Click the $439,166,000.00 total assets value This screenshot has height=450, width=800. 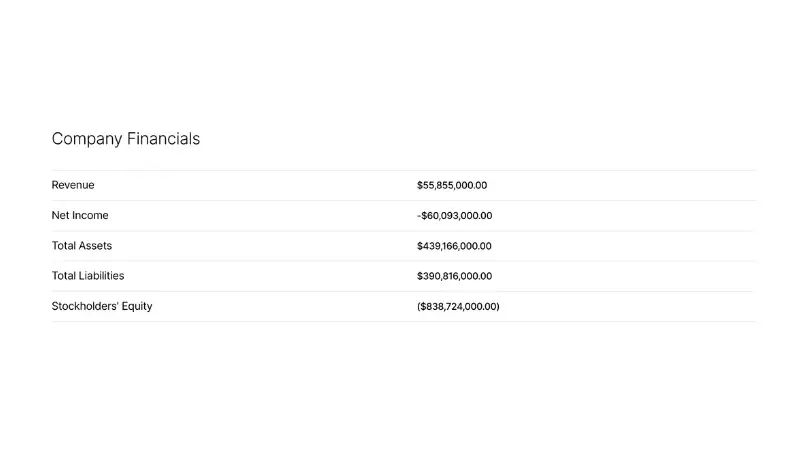454,246
